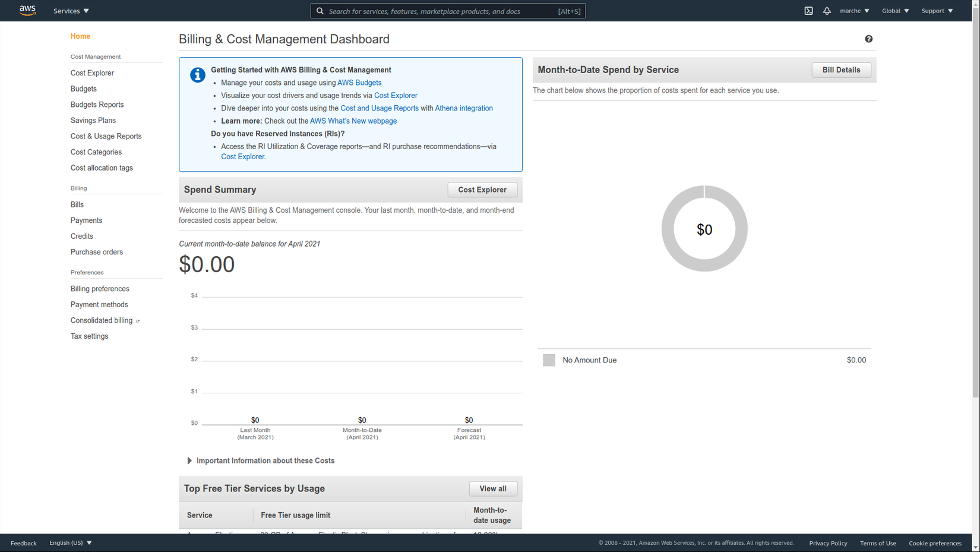Open Payments in the sidebar
The image size is (980, 552).
[x=87, y=220]
